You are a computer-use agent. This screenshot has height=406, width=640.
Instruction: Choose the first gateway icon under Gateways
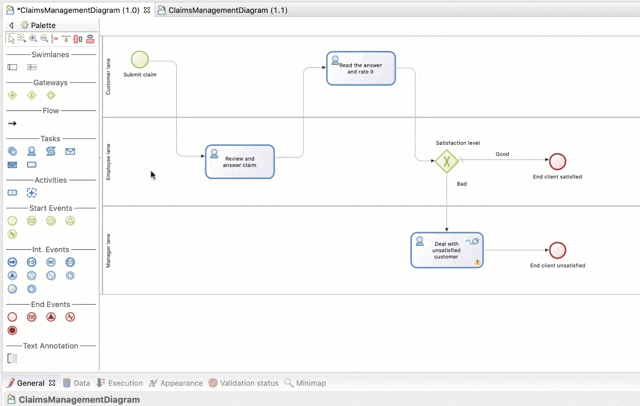[13, 96]
